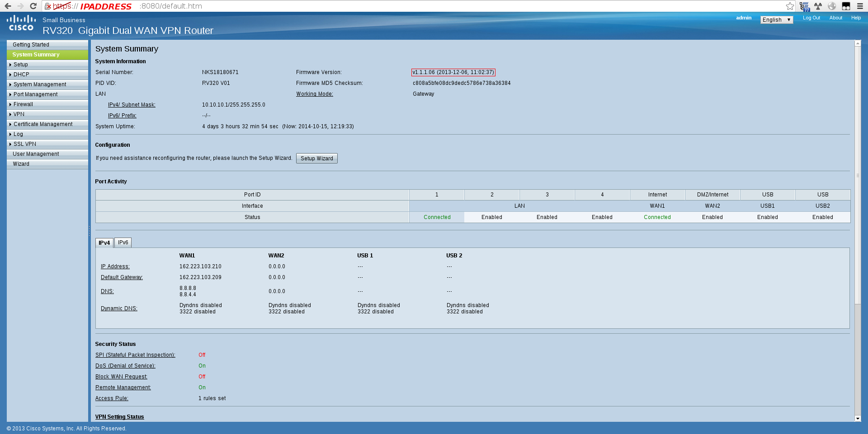Open Remote Management link
868x434 pixels.
[123, 387]
